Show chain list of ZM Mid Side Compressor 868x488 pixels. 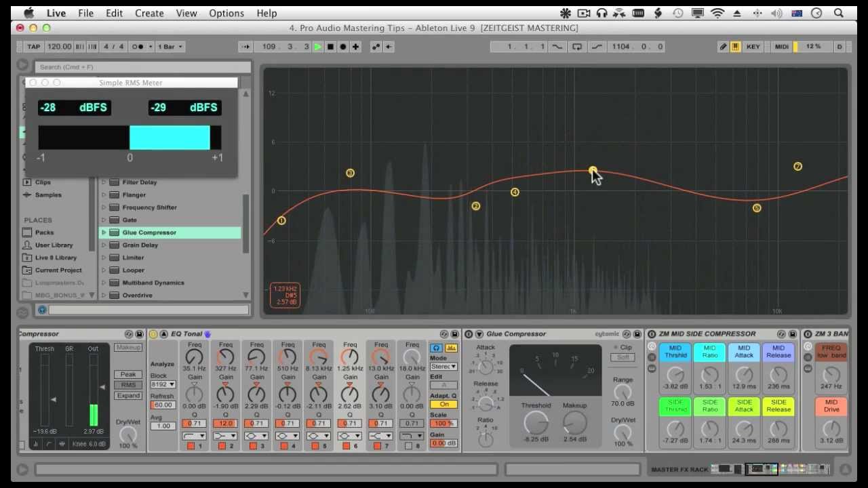click(652, 357)
